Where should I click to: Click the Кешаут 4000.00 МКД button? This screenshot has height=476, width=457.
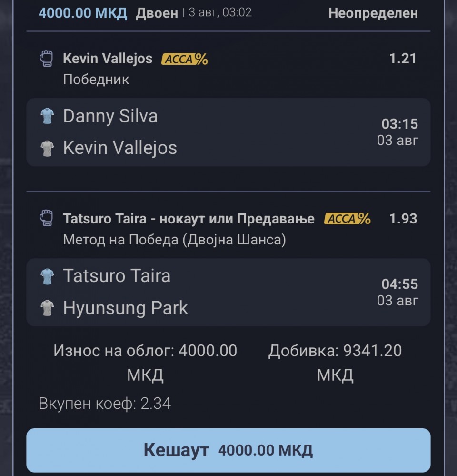tap(228, 450)
